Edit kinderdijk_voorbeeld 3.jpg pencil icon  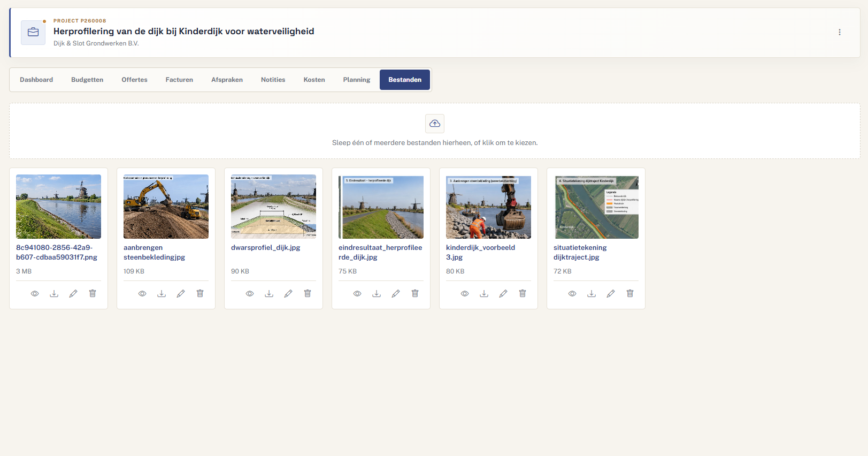pyautogui.click(x=503, y=293)
